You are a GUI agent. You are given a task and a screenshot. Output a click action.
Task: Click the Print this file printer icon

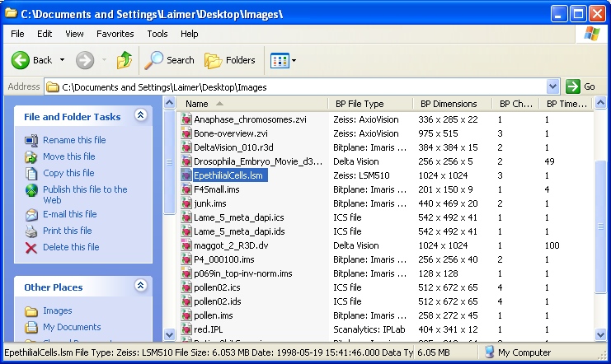click(31, 231)
